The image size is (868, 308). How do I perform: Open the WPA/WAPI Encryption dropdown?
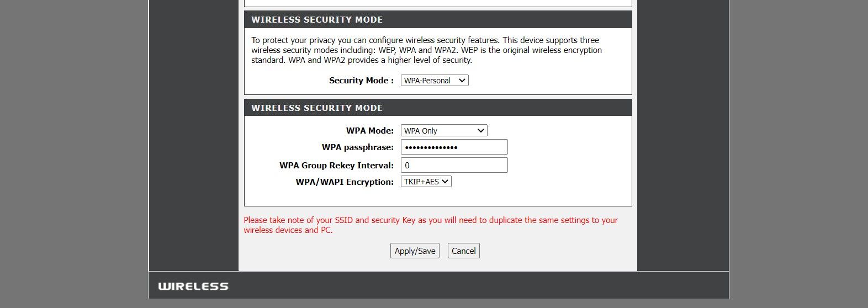point(426,182)
